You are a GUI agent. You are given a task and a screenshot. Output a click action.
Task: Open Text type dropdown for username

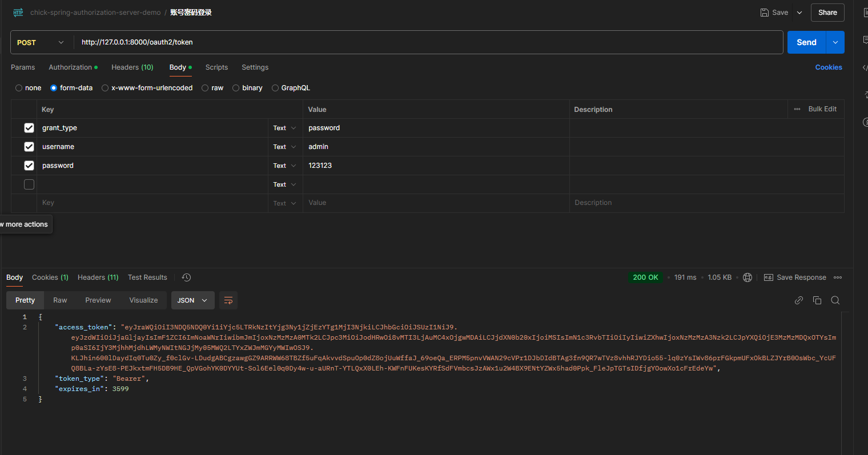(284, 147)
